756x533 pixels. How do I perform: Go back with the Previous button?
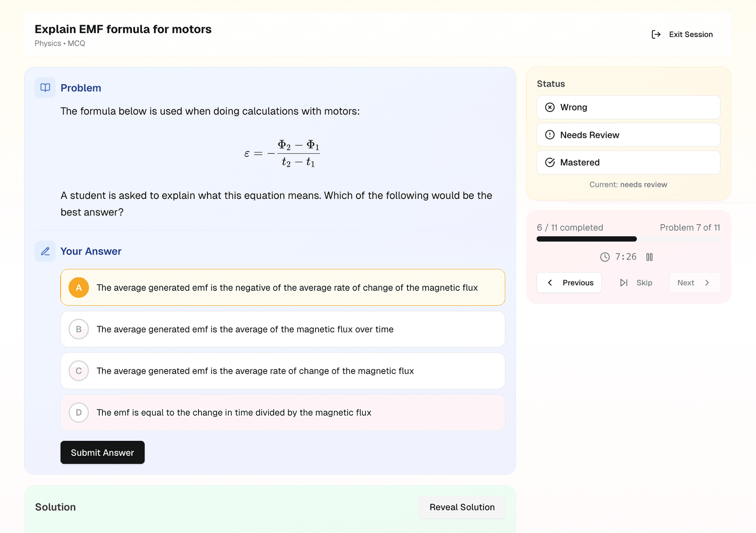(569, 282)
